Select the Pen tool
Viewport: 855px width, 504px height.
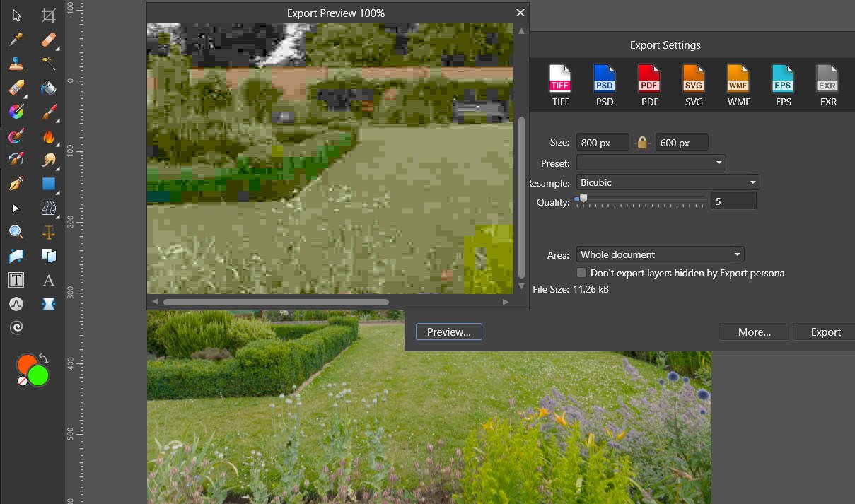click(x=16, y=184)
